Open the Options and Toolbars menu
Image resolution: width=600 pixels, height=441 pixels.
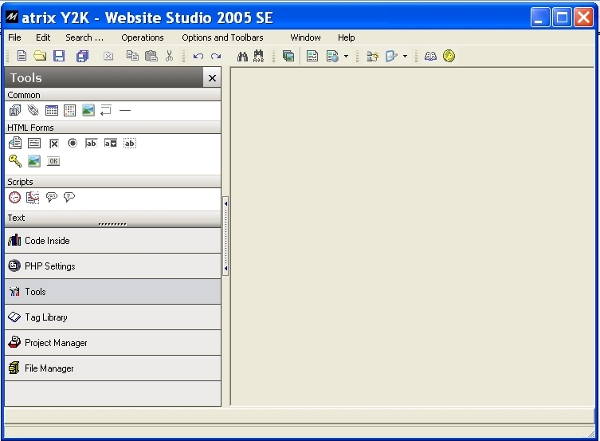pos(222,38)
